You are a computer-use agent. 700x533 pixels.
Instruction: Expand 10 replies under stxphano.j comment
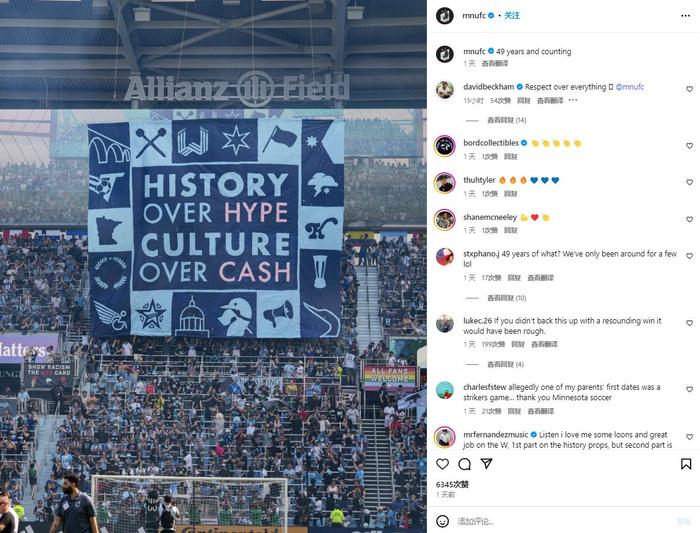click(x=506, y=298)
